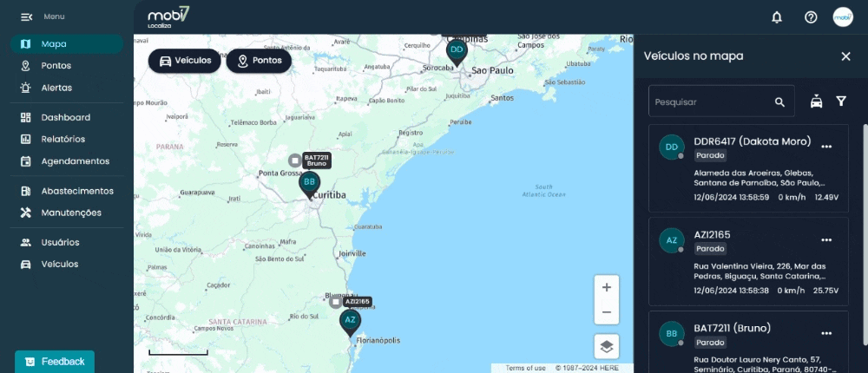This screenshot has width=868, height=373.
Task: Open Relatórios in the sidebar
Action: [67, 139]
